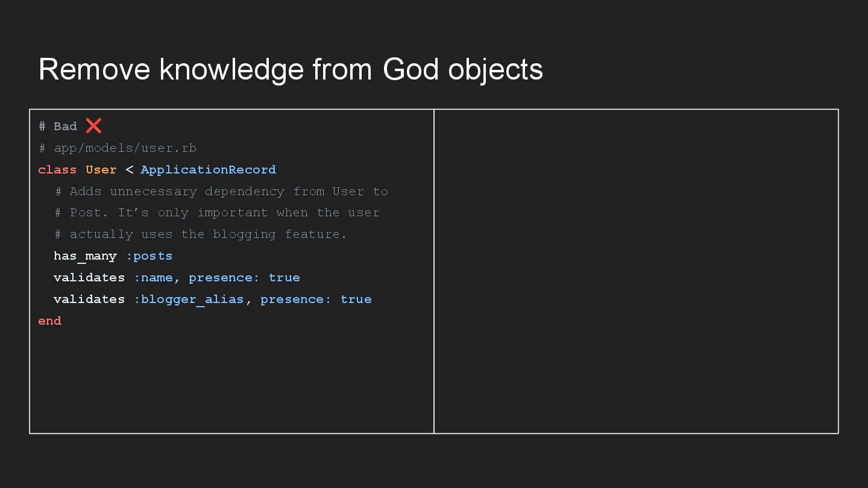Click the 'actually uses the blogging feature' comment
868x488 pixels.
click(201, 234)
